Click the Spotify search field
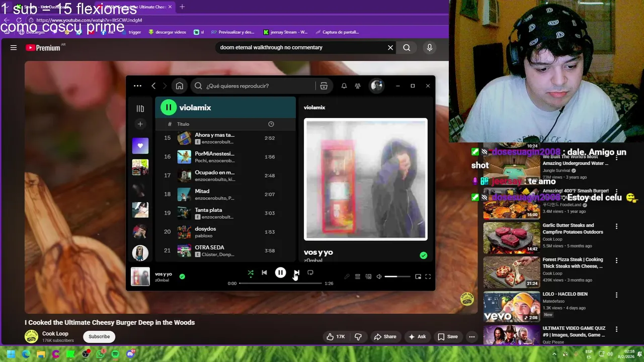This screenshot has height=362, width=644. coord(254,86)
